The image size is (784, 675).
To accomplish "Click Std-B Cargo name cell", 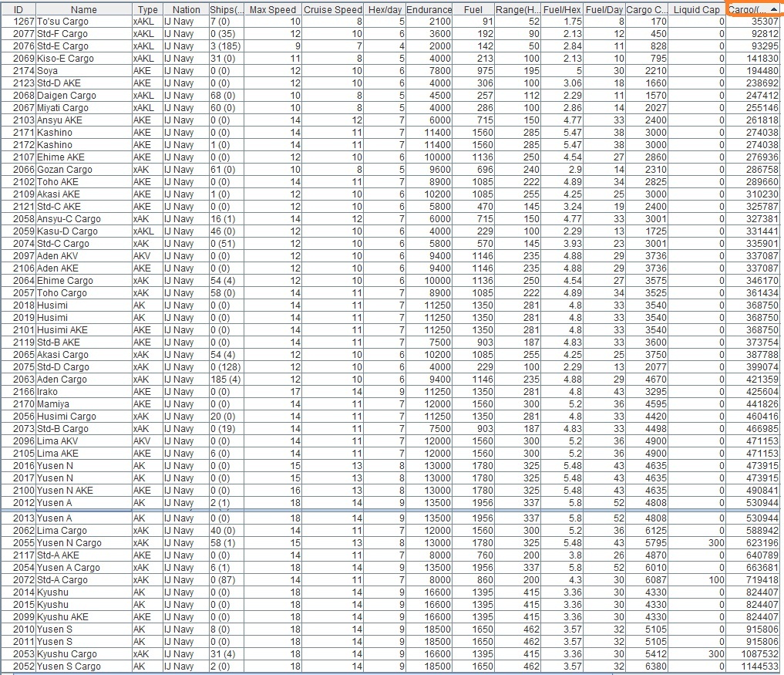I will coord(84,429).
